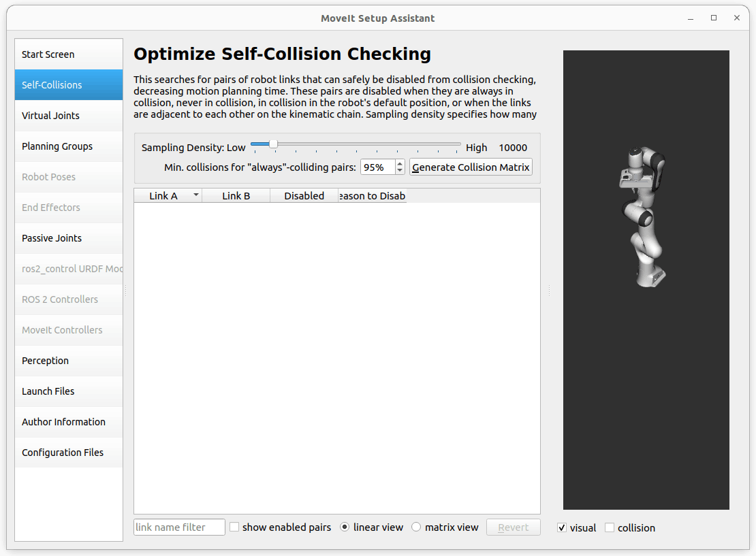Click the ROS 2 Controllers step
The image size is (756, 556).
point(69,299)
